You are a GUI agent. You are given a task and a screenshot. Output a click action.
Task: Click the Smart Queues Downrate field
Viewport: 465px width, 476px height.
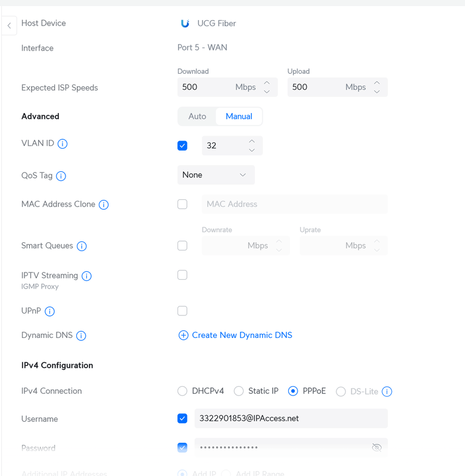(x=246, y=245)
